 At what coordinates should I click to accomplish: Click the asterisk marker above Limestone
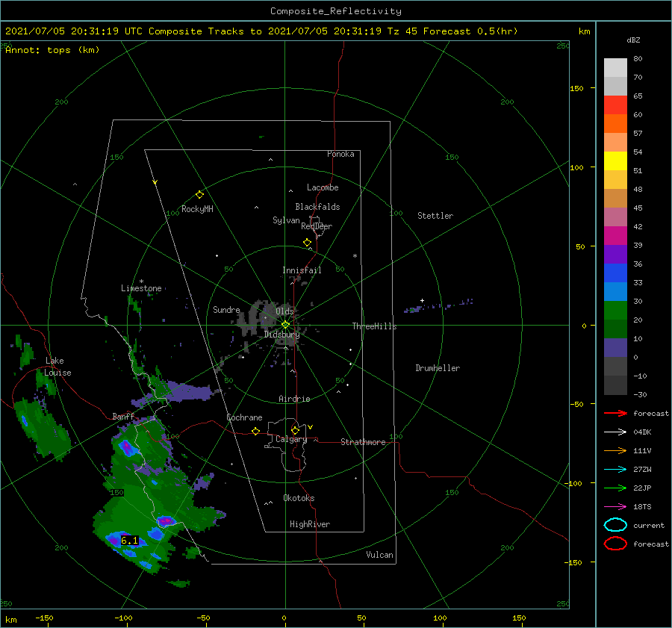(141, 282)
